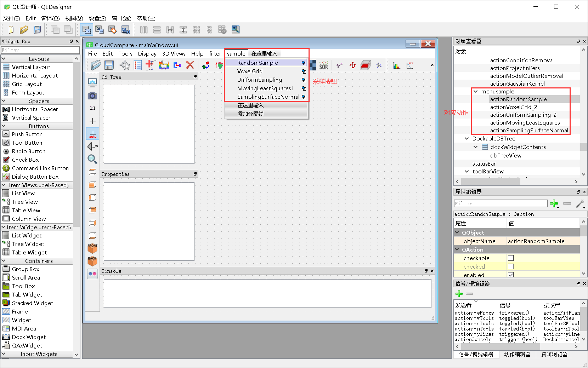This screenshot has height=368, width=588.
Task: Click the histogram icon in form toolbar
Action: click(x=396, y=65)
